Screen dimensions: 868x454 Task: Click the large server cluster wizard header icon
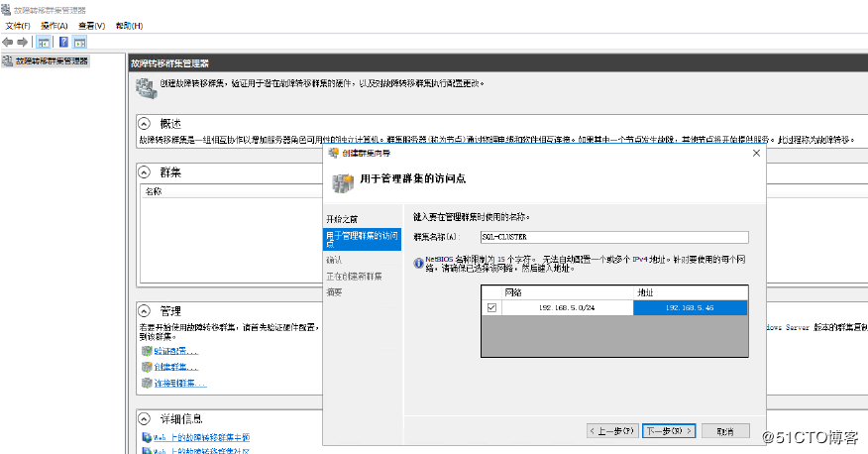pos(343,182)
